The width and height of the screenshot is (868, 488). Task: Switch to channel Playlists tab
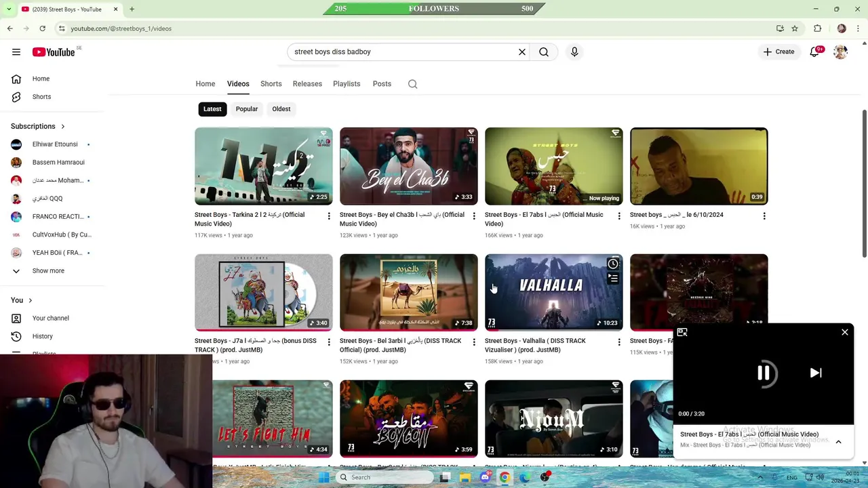click(x=347, y=84)
